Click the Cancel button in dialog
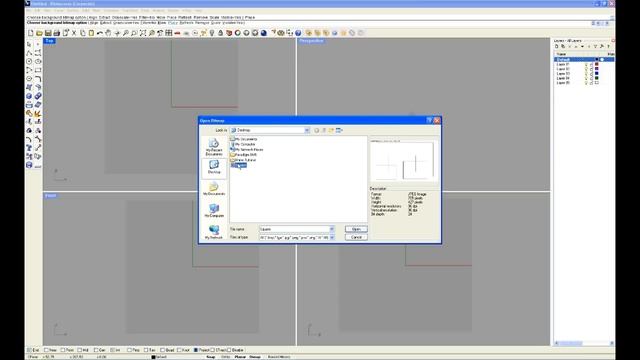This screenshot has width=640, height=360. click(356, 237)
